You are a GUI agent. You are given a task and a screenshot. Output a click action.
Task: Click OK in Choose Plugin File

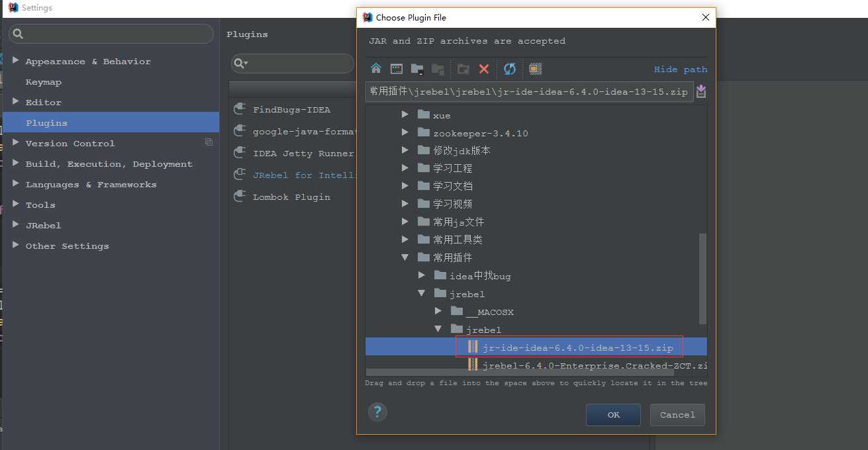[613, 415]
